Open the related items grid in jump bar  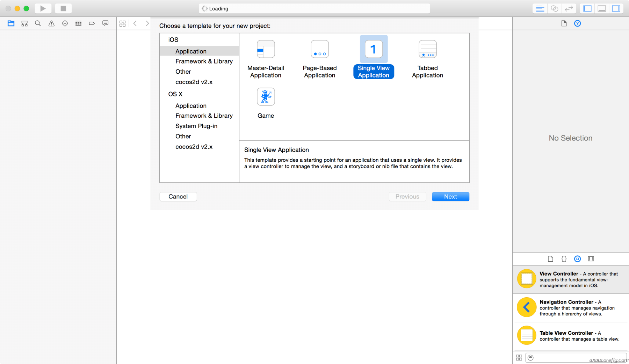point(122,23)
